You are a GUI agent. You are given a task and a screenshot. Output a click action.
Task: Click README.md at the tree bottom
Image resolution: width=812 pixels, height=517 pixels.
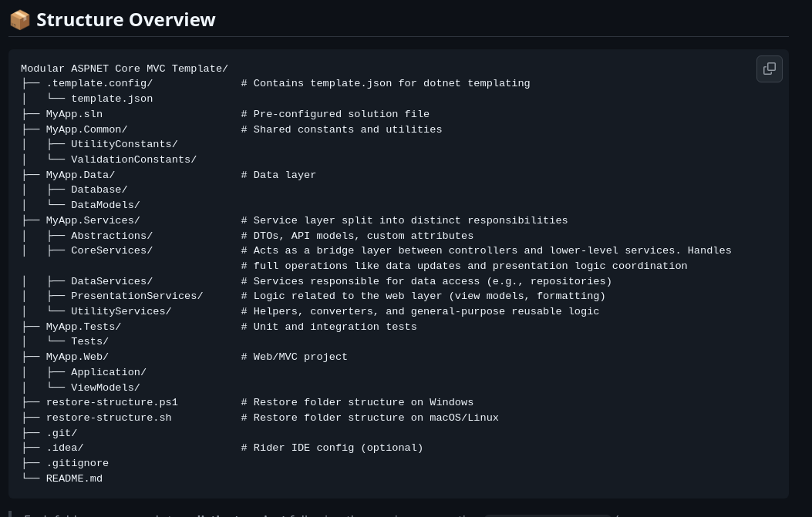point(74,478)
